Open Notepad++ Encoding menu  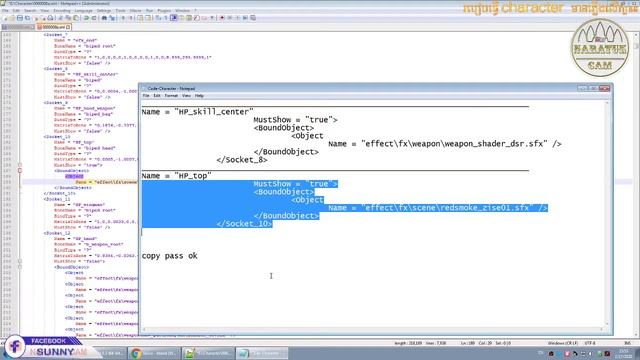[62, 11]
